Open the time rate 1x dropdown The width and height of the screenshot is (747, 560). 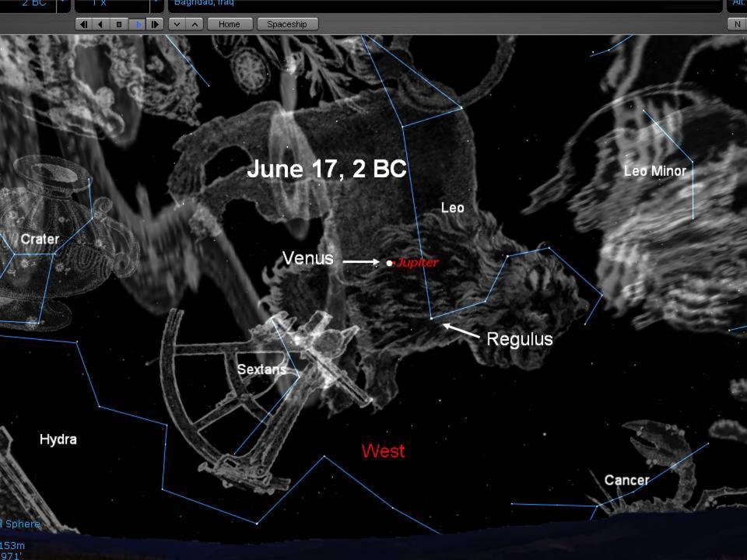156,4
